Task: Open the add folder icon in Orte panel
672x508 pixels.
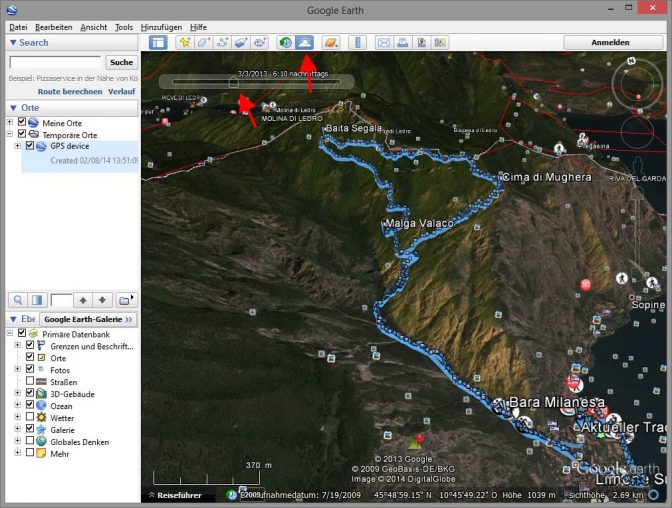Action: pos(126,300)
